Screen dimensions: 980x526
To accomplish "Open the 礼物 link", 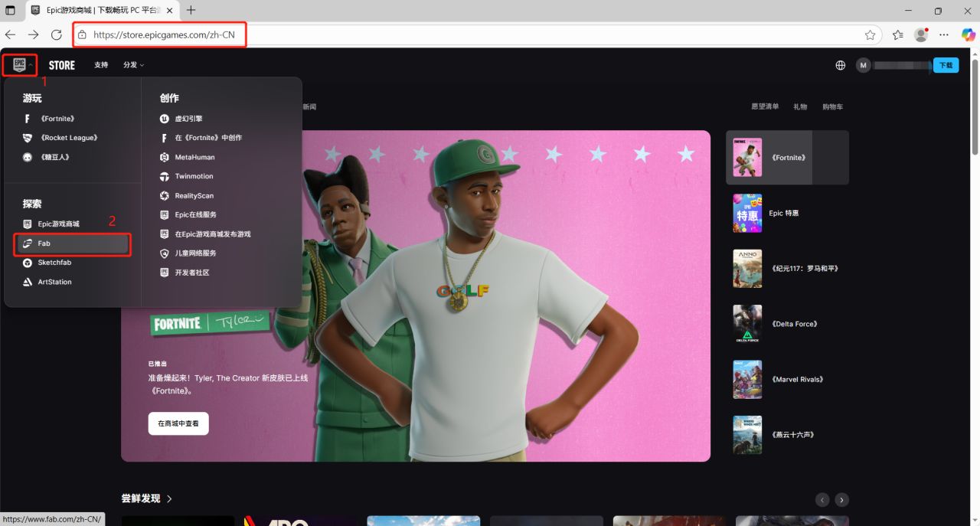I will click(800, 106).
